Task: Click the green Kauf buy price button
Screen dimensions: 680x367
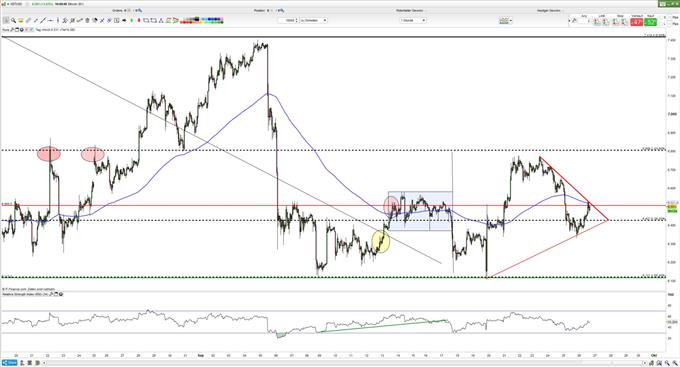Action: (651, 21)
